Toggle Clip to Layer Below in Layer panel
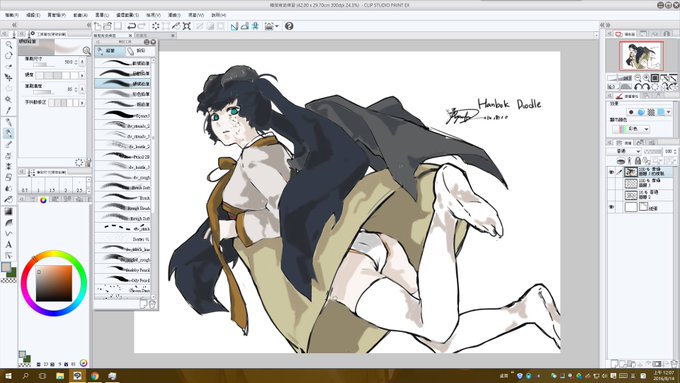Image resolution: width=680 pixels, height=383 pixels. click(621, 161)
